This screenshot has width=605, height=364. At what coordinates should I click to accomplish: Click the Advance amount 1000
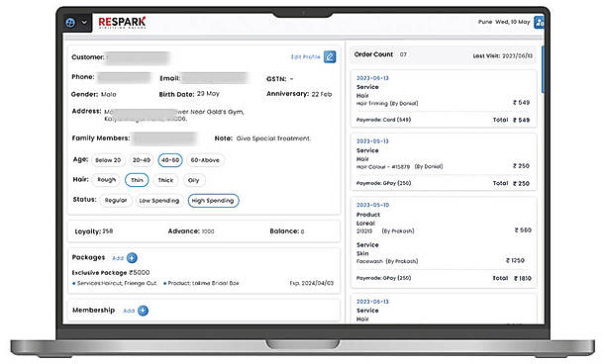tap(208, 231)
